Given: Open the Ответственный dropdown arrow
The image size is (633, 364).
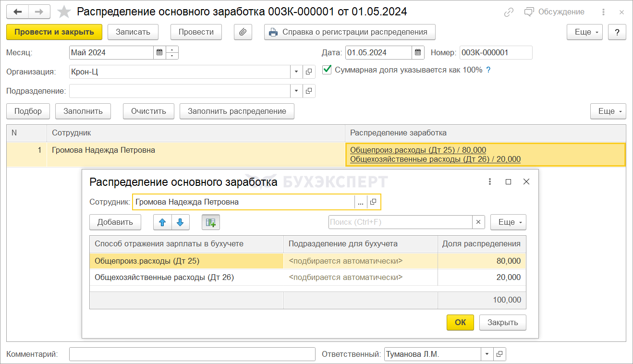Looking at the screenshot, I should [487, 354].
